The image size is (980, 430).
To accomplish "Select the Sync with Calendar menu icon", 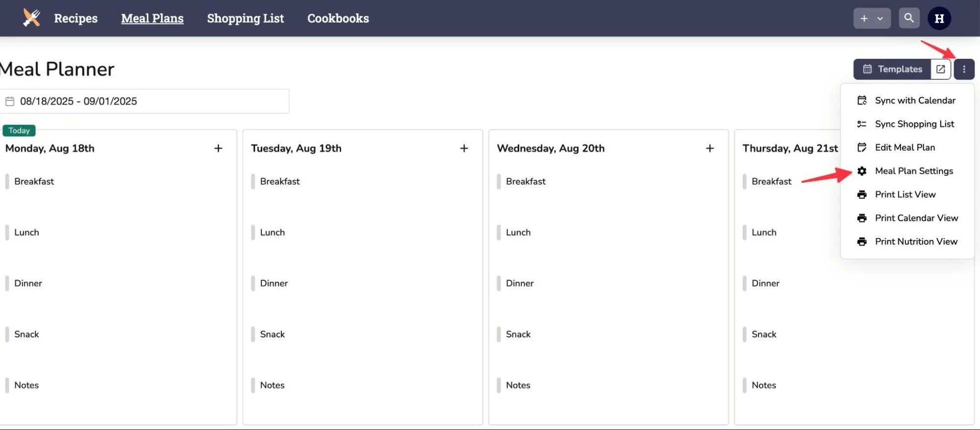I will [861, 100].
